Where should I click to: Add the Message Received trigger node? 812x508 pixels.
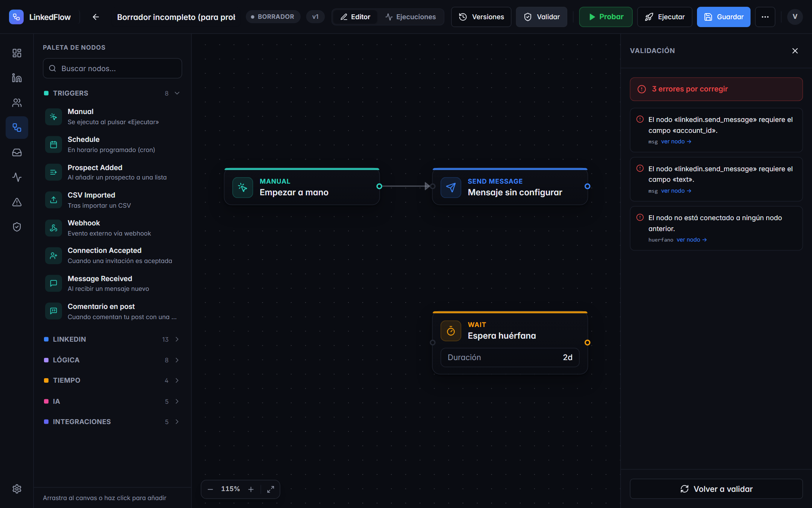coord(112,284)
